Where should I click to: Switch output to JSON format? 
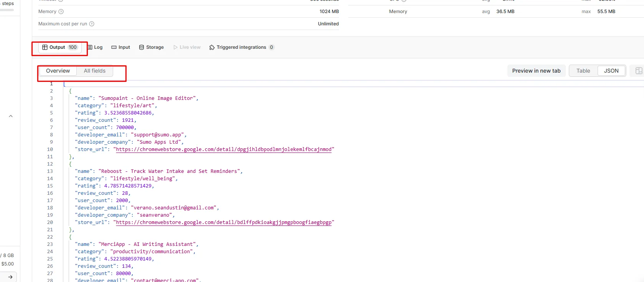point(611,71)
